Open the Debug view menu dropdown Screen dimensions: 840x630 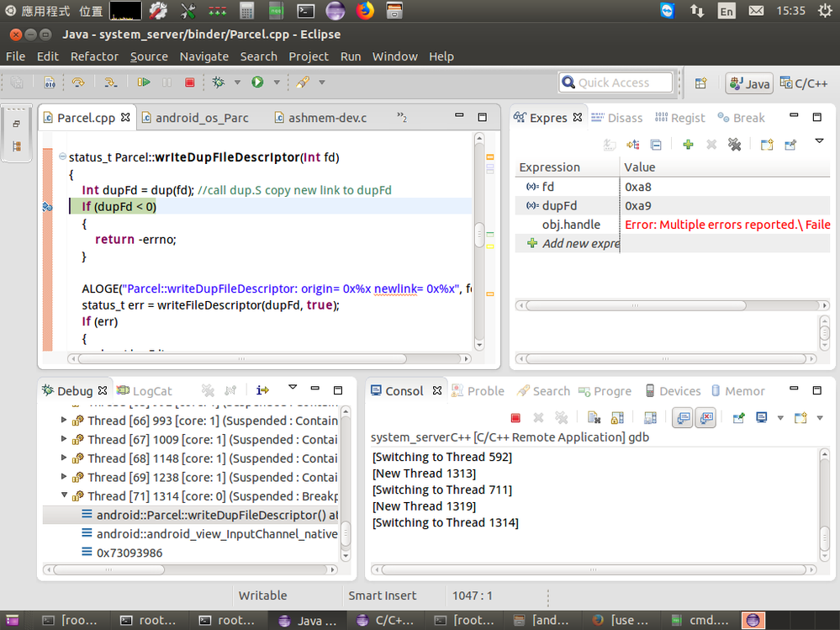point(293,387)
